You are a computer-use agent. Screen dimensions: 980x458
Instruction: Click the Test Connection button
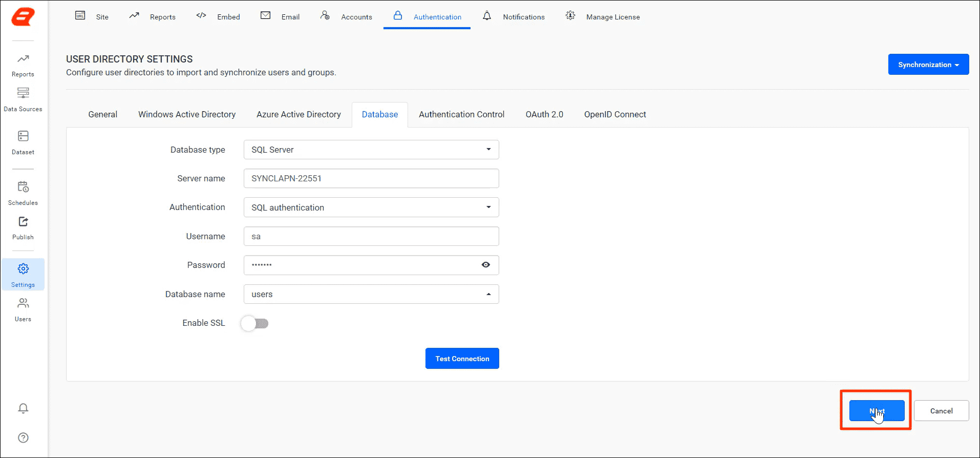[462, 359]
